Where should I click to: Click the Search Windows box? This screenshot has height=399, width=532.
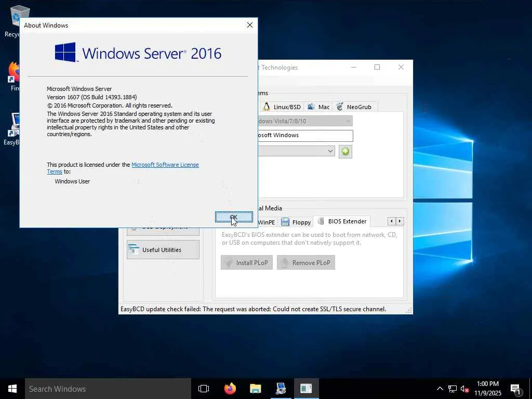pyautogui.click(x=108, y=389)
